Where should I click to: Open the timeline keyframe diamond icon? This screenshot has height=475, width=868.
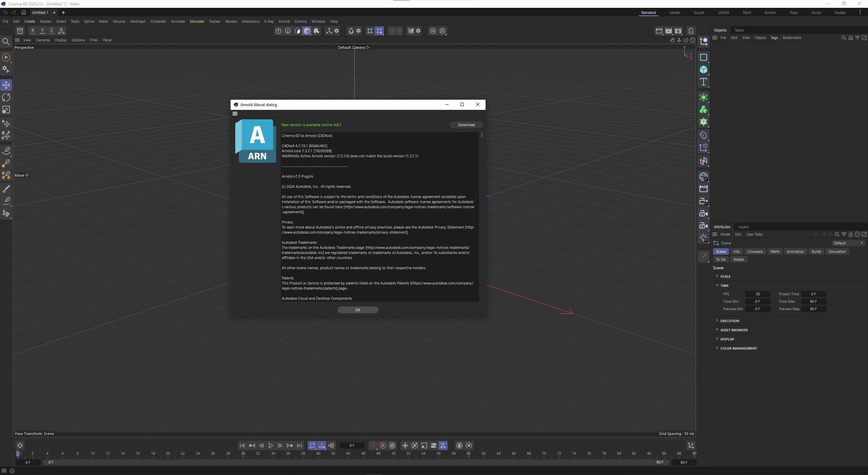click(x=20, y=446)
